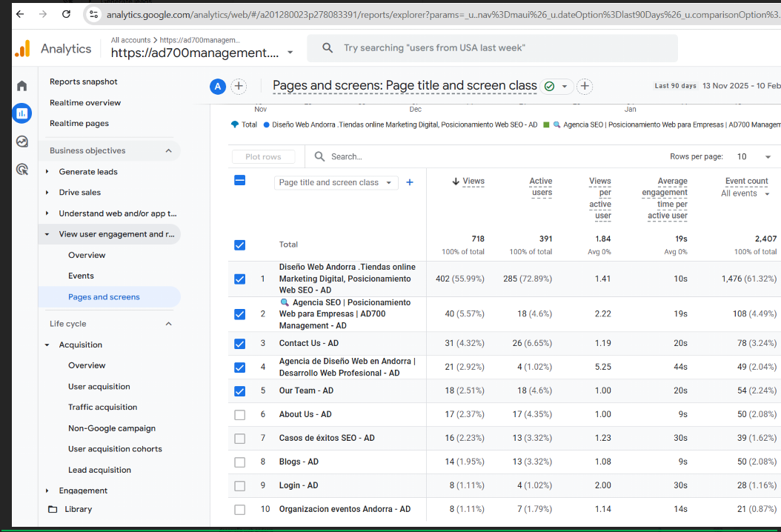Reload the page with browser refresh icon
The height and width of the screenshot is (532, 781).
point(67,14)
